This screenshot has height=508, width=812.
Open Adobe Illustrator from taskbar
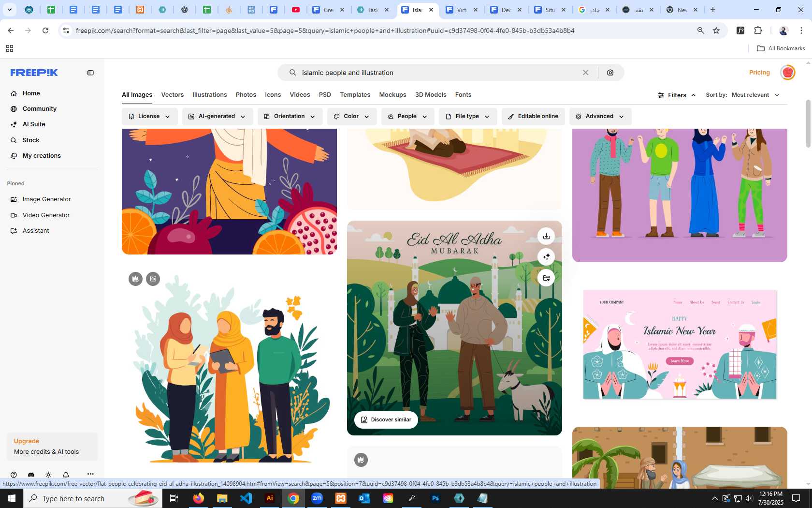click(x=270, y=498)
